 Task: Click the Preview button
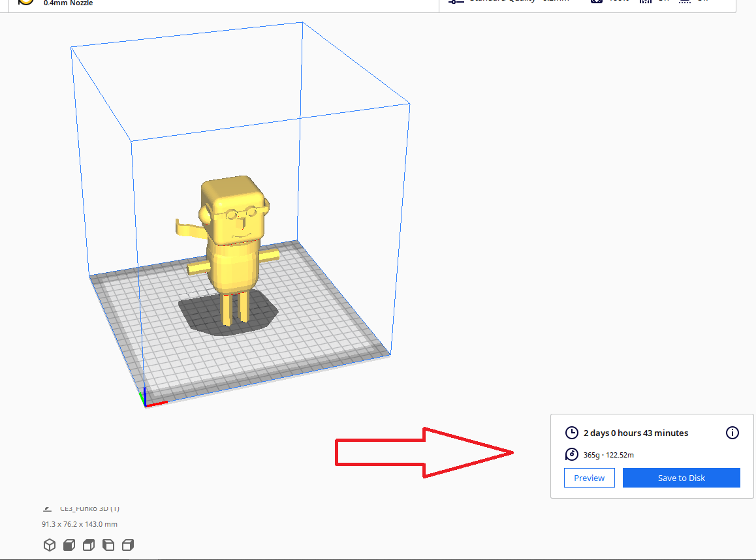click(589, 478)
